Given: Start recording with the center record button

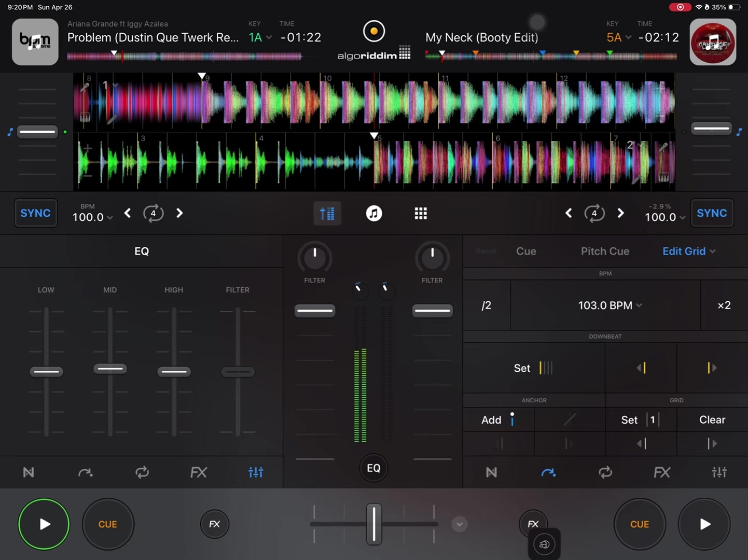Looking at the screenshot, I should [x=373, y=31].
